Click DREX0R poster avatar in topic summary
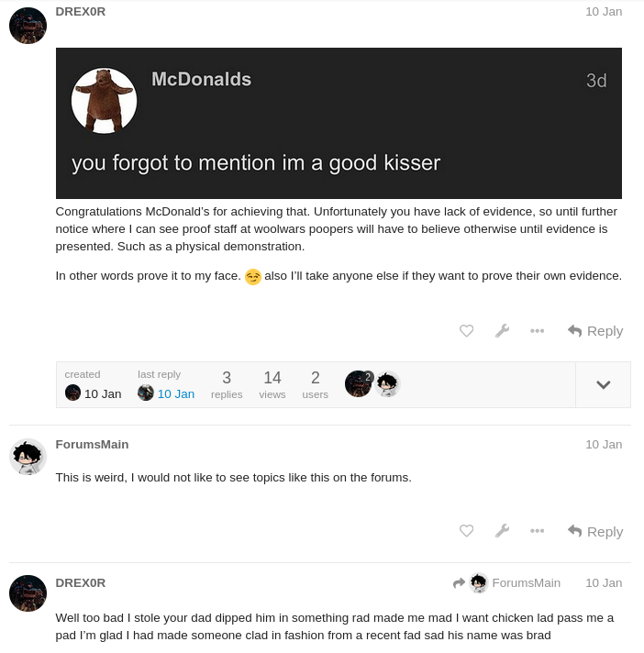Image resolution: width=644 pixels, height=653 pixels. point(358,383)
